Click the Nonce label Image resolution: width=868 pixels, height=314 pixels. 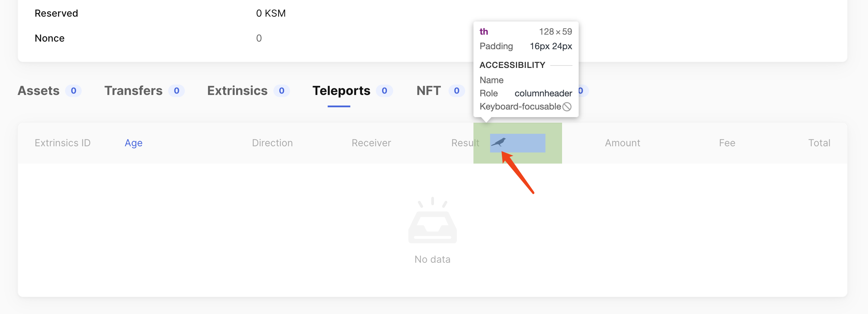(x=49, y=38)
